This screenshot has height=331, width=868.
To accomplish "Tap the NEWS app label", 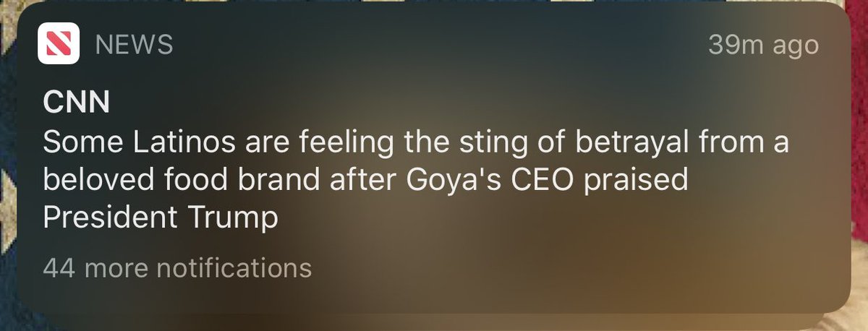I will point(135,46).
